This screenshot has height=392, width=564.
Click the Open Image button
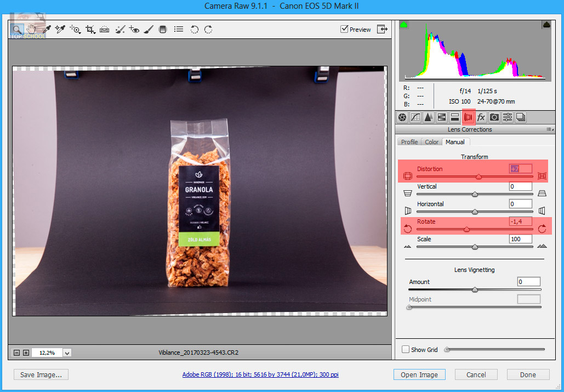(419, 375)
